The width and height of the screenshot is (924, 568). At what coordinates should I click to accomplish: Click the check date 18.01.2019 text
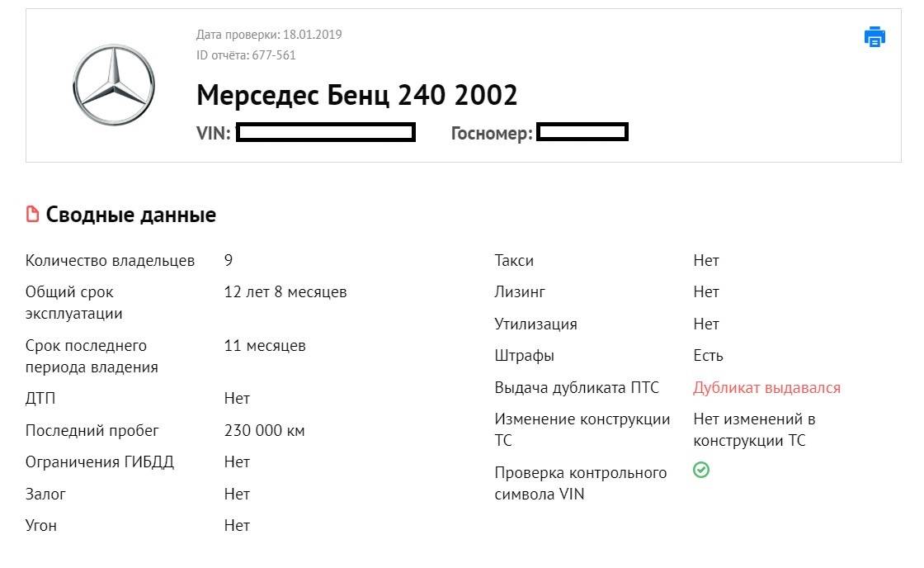269,35
